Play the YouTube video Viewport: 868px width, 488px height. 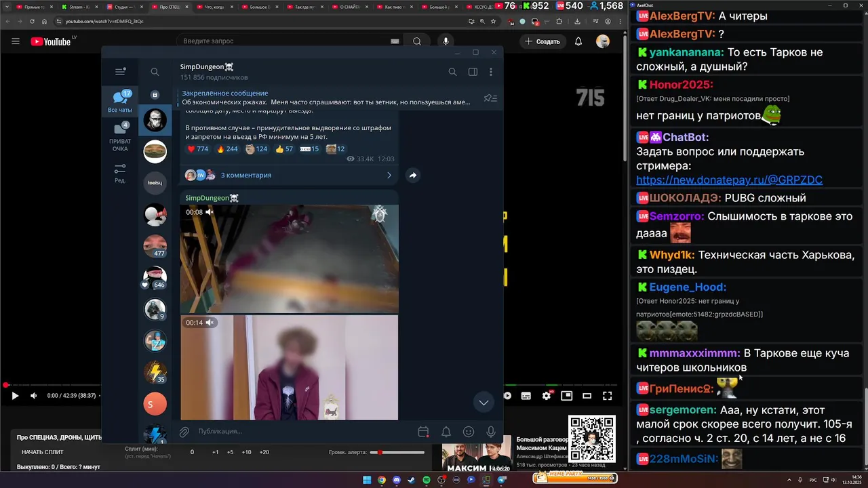(15, 396)
